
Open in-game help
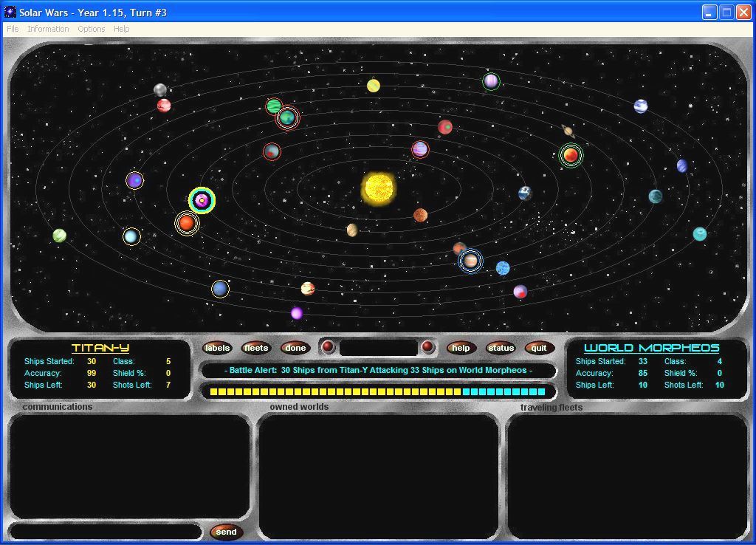tap(461, 347)
